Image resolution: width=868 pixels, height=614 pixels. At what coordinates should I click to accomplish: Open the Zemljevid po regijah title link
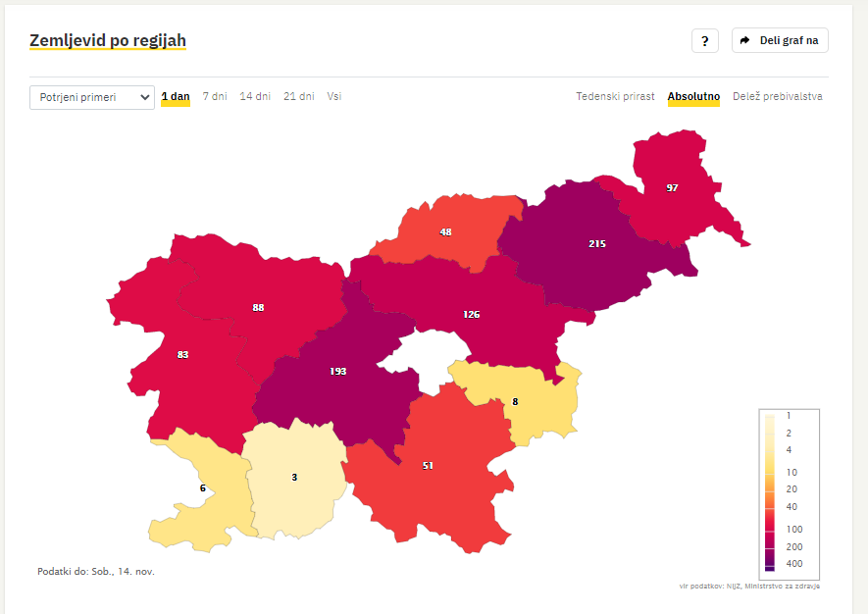[x=108, y=40]
